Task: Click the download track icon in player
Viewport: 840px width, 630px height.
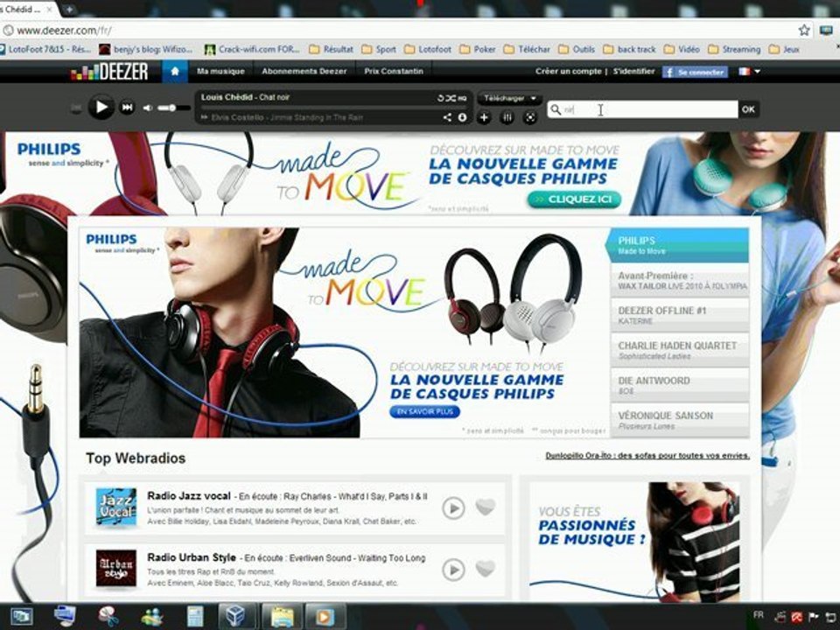Action: (462, 117)
